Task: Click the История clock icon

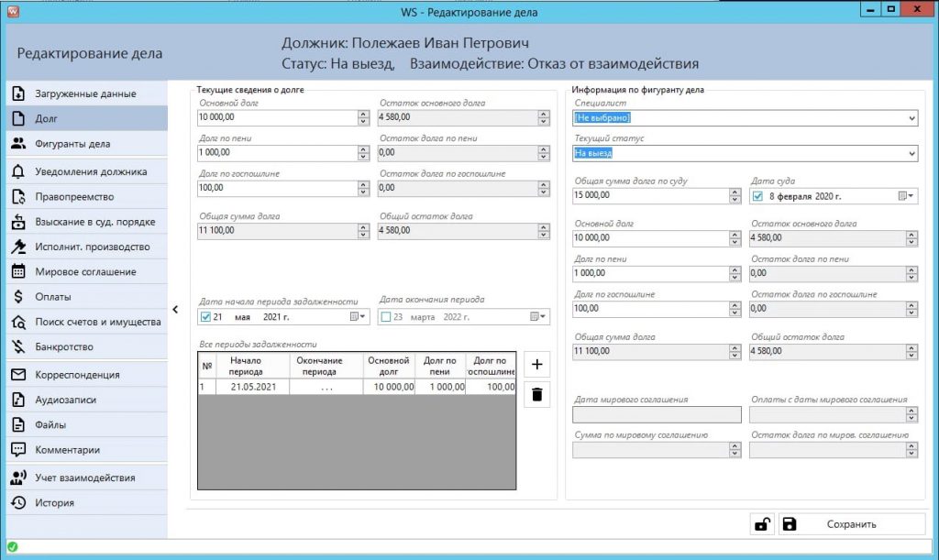Action: pyautogui.click(x=18, y=502)
